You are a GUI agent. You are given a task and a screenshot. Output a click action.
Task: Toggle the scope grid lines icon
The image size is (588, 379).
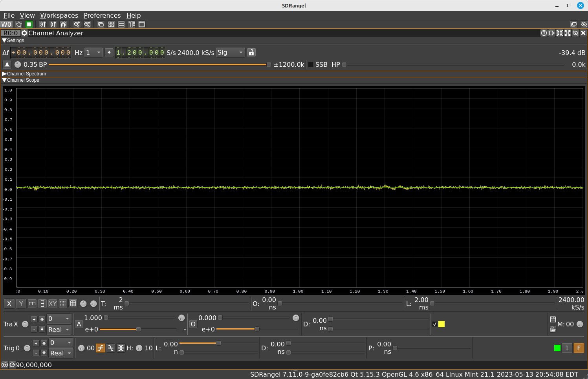tap(73, 304)
